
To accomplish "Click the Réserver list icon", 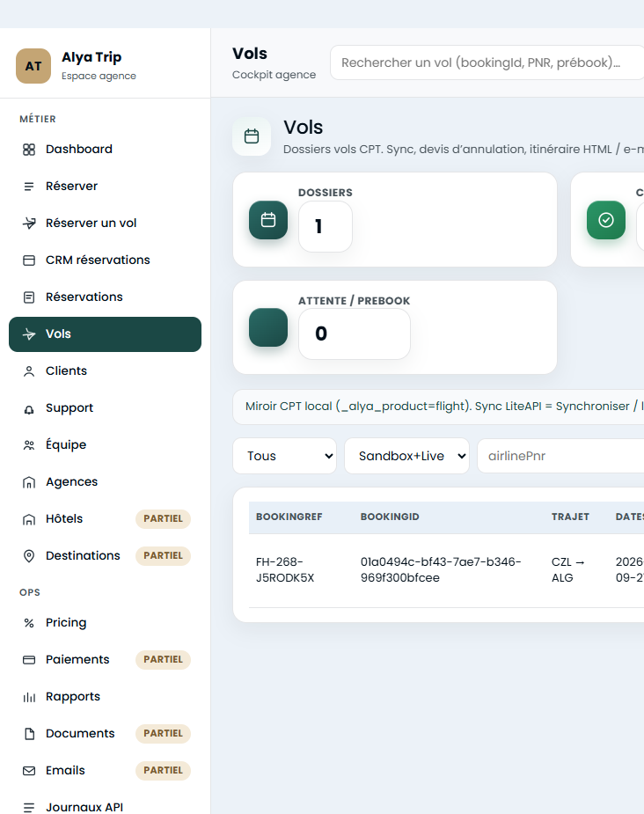I will (x=29, y=187).
